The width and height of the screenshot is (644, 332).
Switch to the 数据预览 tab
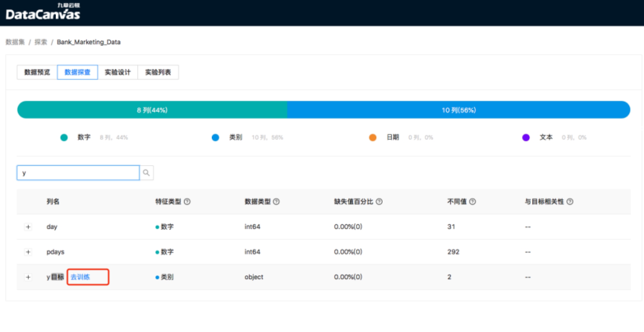tap(37, 72)
